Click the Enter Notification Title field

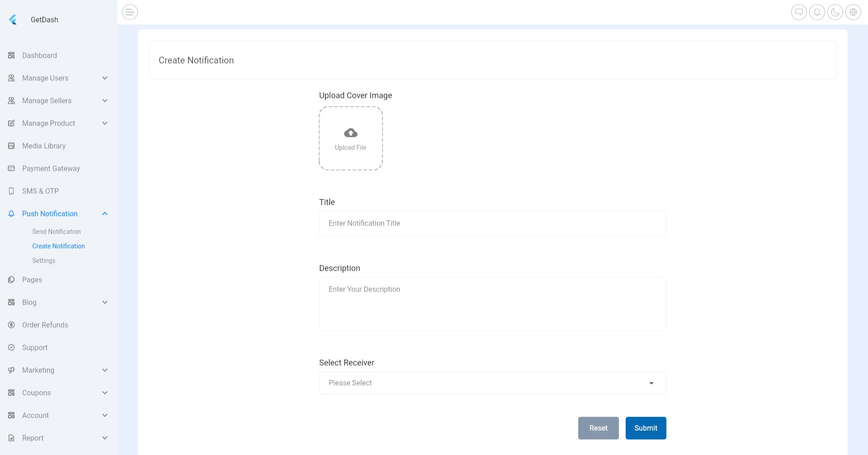tap(492, 223)
